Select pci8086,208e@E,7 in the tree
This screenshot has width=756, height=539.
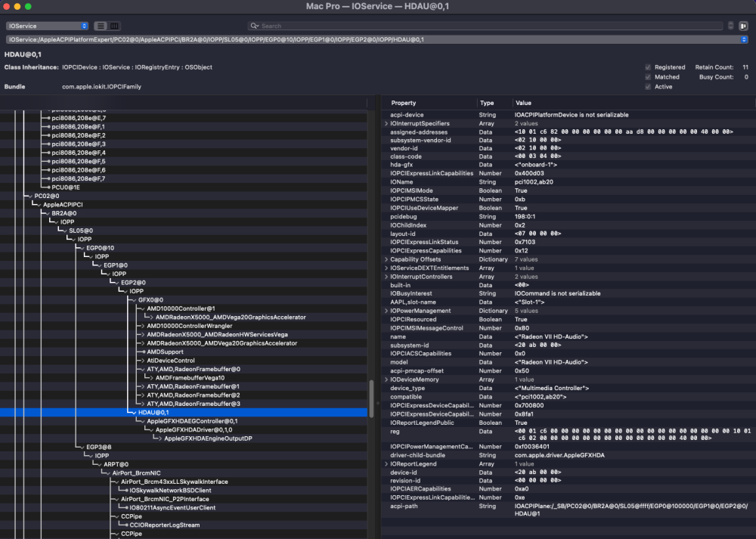pyautogui.click(x=79, y=118)
